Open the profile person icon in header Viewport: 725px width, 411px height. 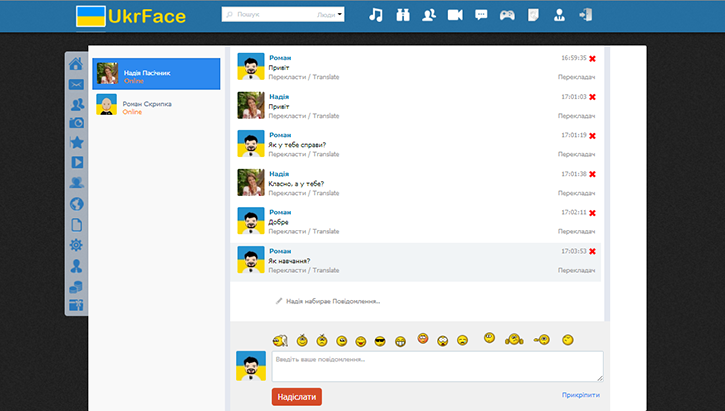tap(559, 15)
